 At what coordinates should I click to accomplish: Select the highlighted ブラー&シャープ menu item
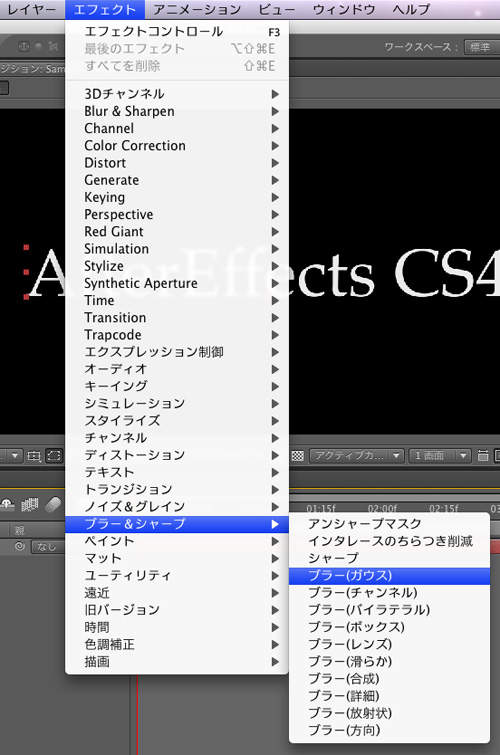[x=177, y=524]
